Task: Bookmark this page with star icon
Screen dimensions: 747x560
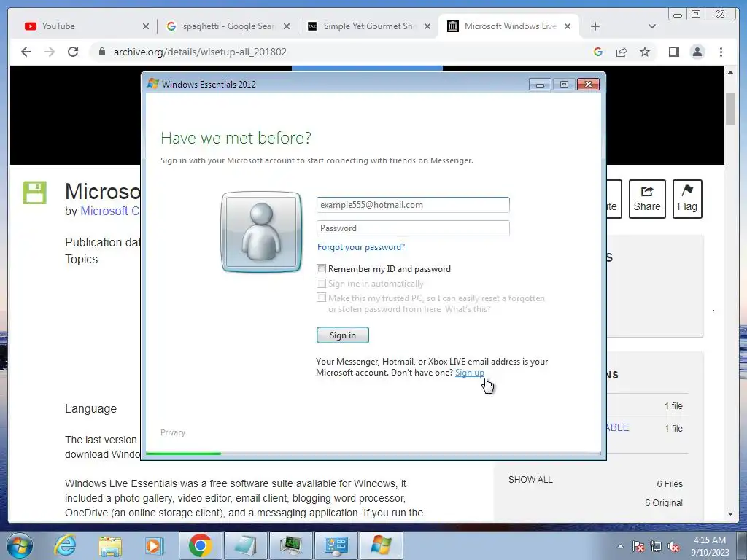Action: click(645, 52)
